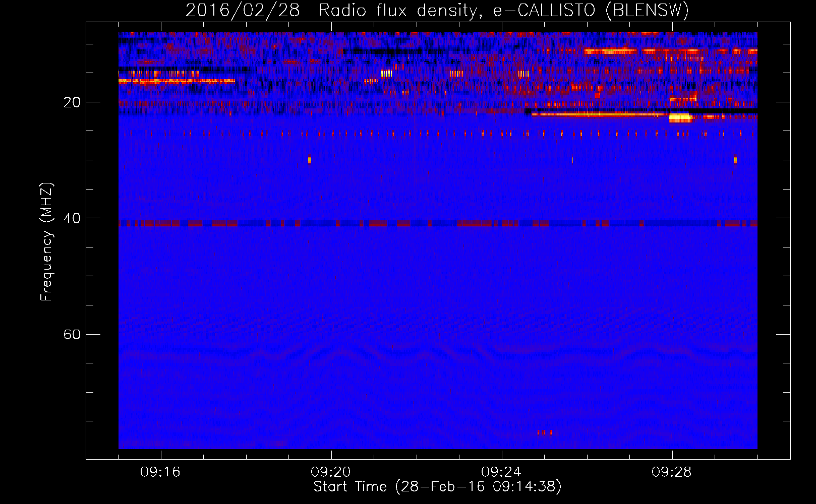Select the 'Frequency (MHZ)' y-axis label
This screenshot has height=504, width=816.
[46, 242]
